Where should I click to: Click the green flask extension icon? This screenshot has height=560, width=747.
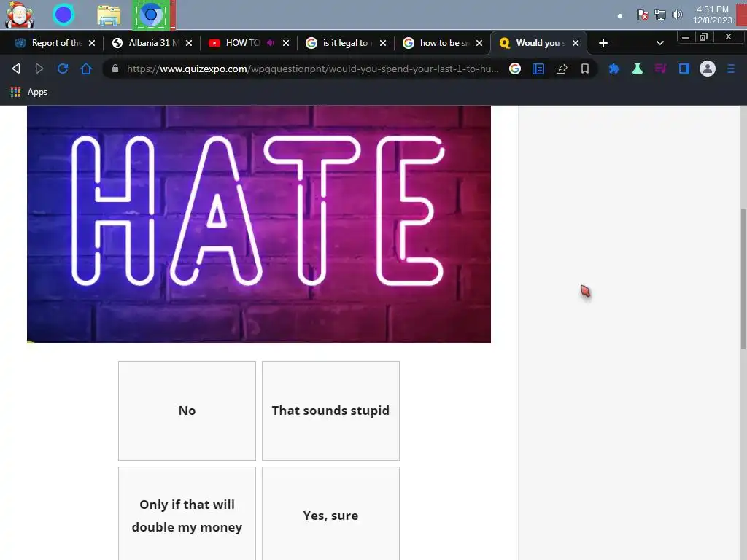[638, 69]
